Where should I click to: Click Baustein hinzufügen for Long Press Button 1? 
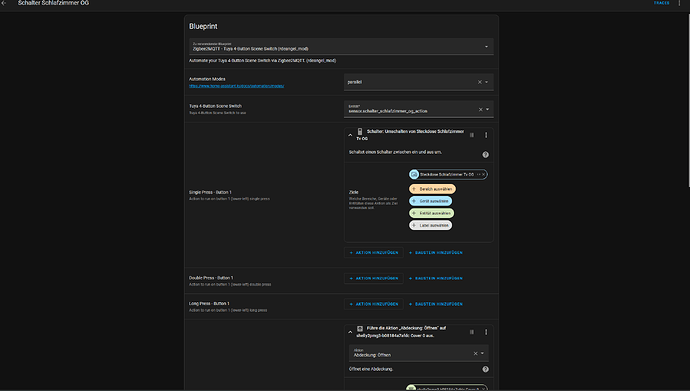click(x=436, y=304)
